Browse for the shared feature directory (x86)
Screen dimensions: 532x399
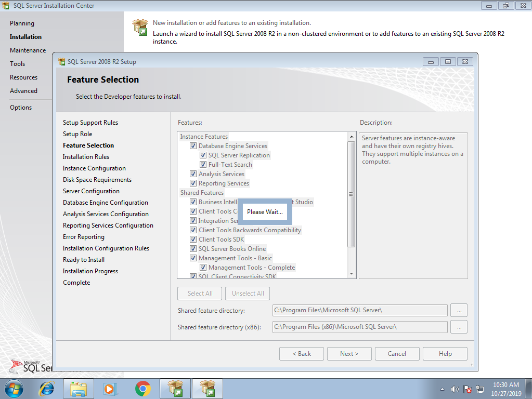459,327
